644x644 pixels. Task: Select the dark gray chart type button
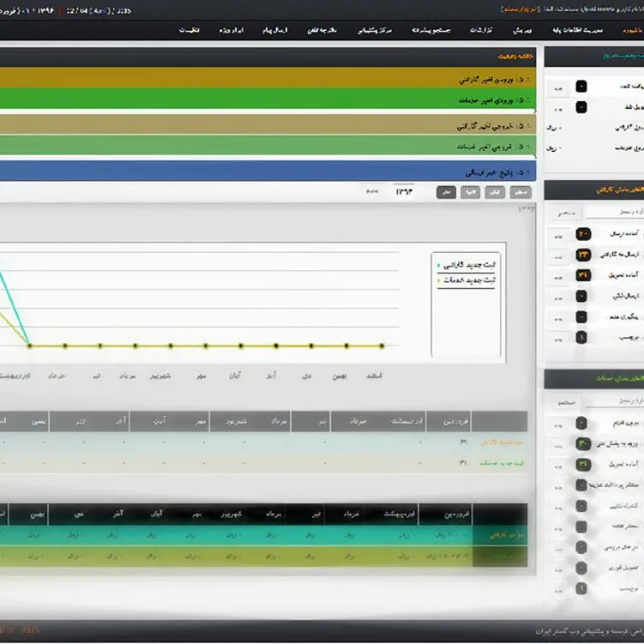[446, 192]
